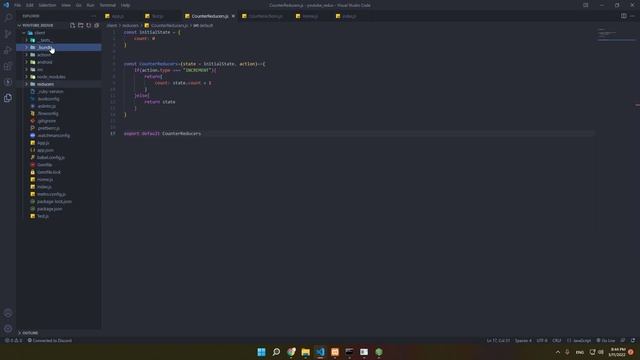Click the reducers breadcrumb segment
This screenshot has width=640, height=360.
(131, 25)
